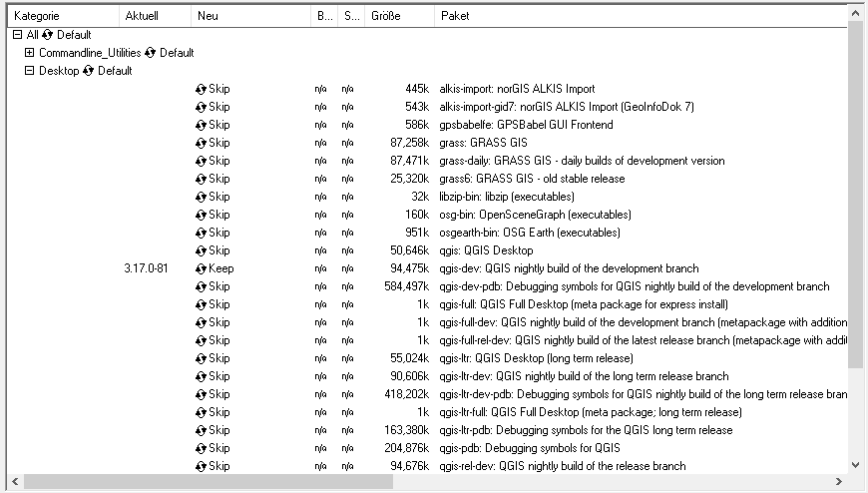Toggle Skip icon for qgis-rel-dev package
This screenshot has height=493, width=868.
click(x=201, y=466)
